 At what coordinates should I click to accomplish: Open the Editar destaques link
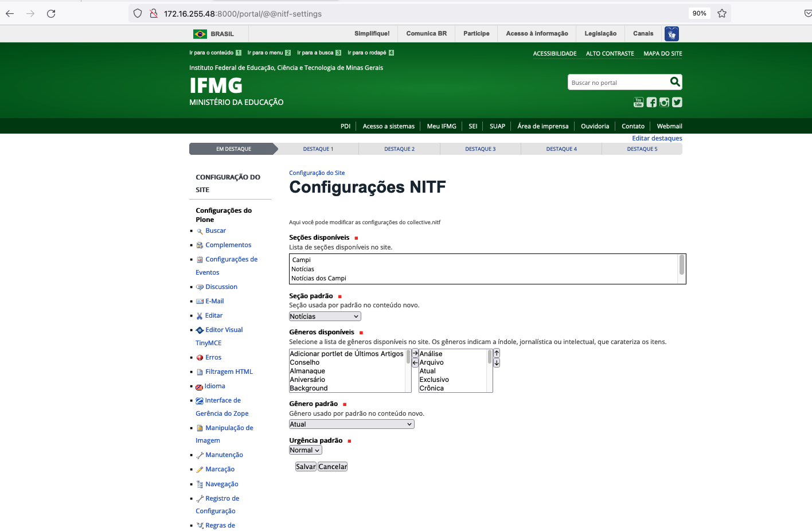(x=657, y=138)
